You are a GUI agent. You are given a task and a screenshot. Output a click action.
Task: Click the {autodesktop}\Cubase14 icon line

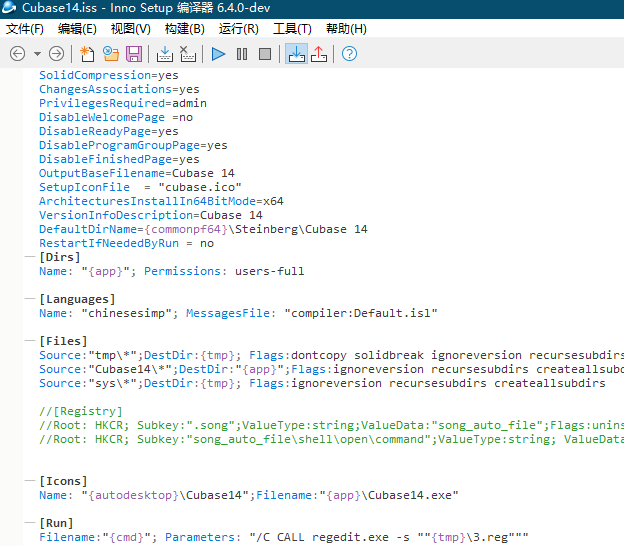249,495
